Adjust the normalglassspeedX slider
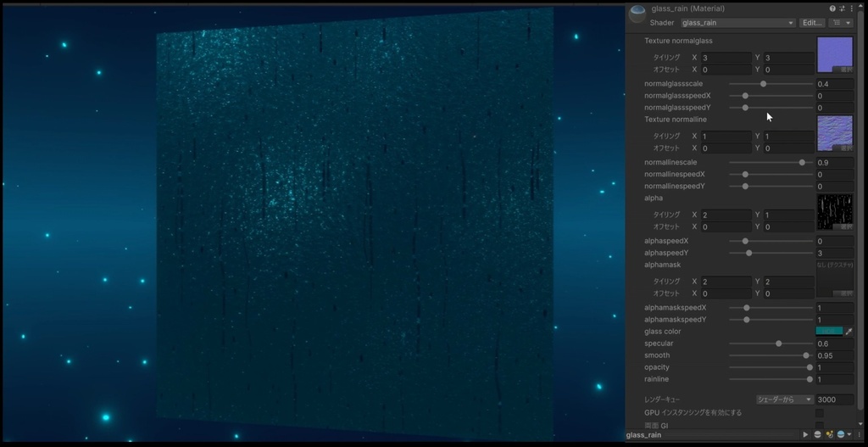 pyautogui.click(x=771, y=96)
